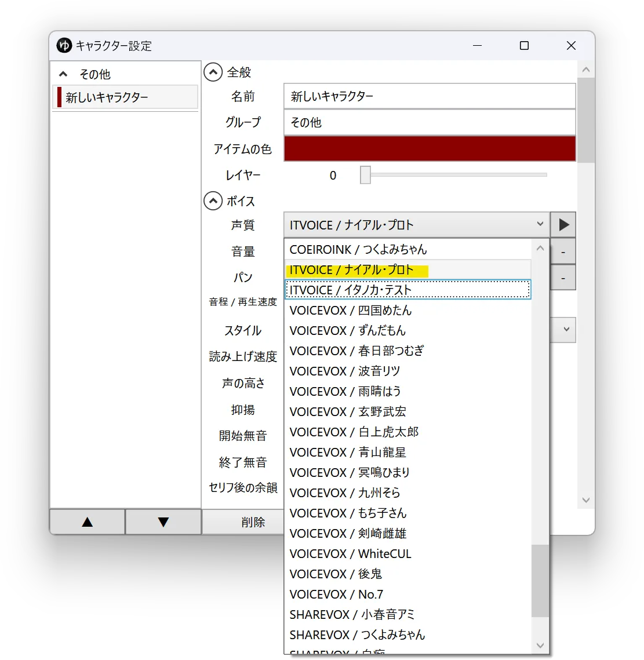Viewport: 644px width, 660px height.
Task: Click the レイヤー slider handle
Action: (x=365, y=174)
